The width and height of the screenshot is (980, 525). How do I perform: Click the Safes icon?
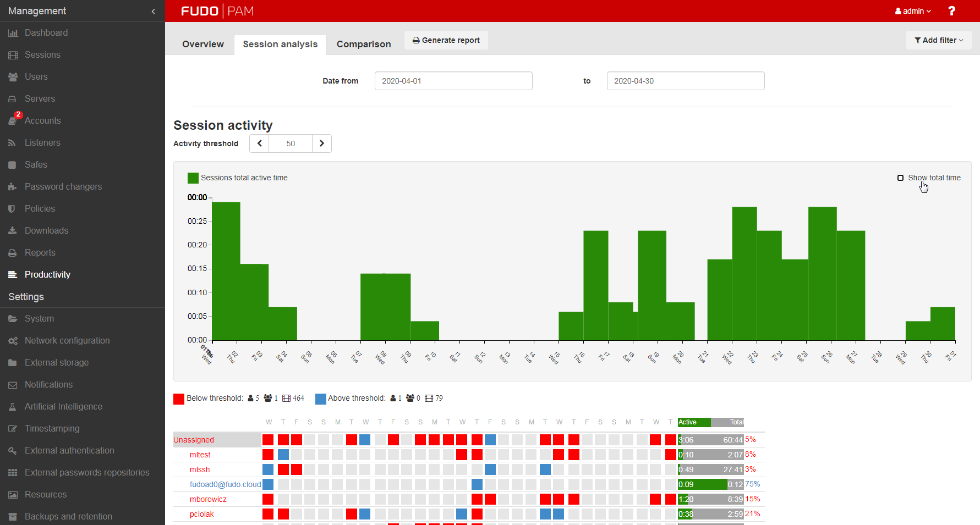click(13, 165)
